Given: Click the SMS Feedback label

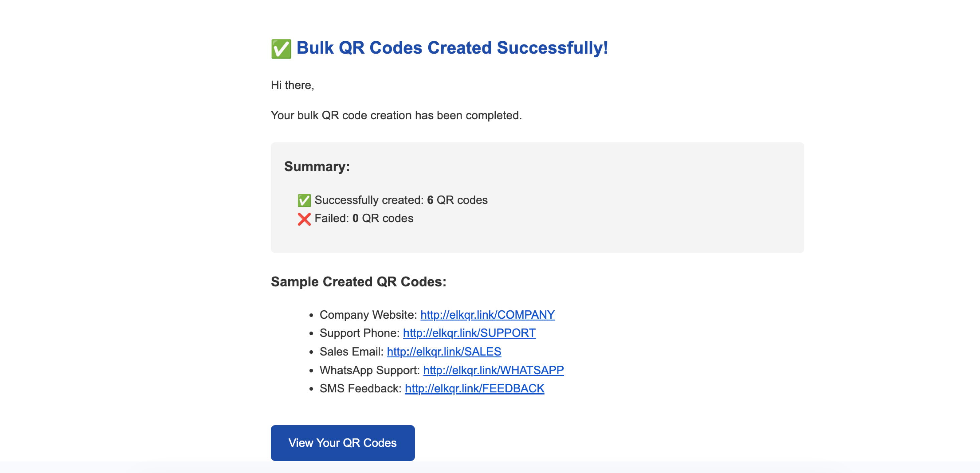Looking at the screenshot, I should (x=360, y=388).
